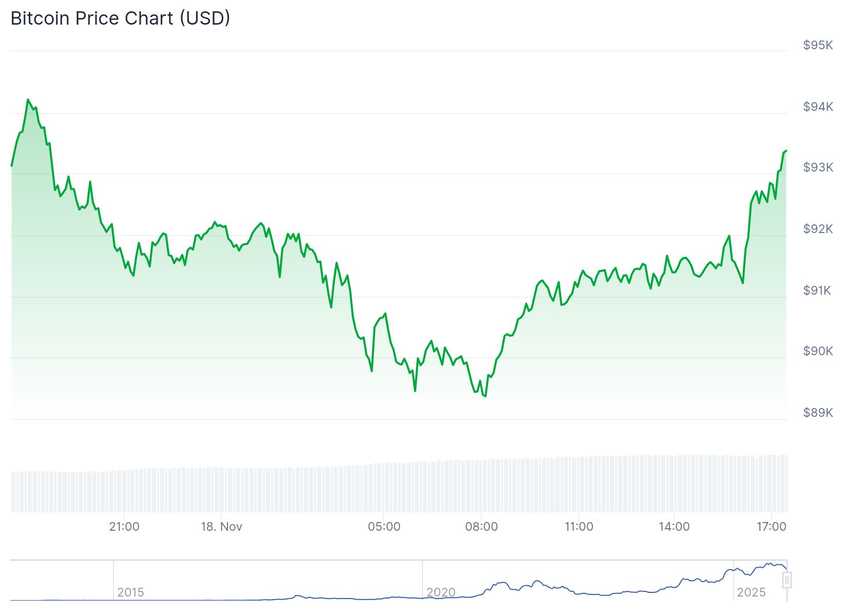Click the $94K price axis label
The width and height of the screenshot is (844, 616).
click(x=818, y=107)
